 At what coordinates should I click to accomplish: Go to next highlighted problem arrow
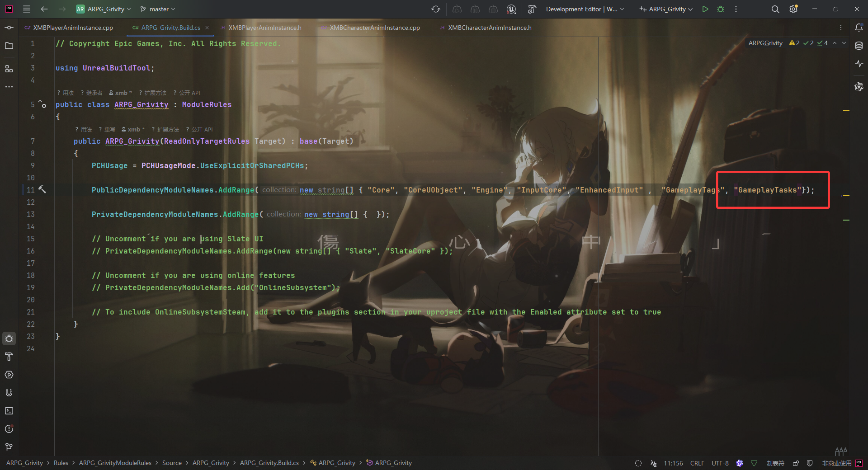click(844, 43)
